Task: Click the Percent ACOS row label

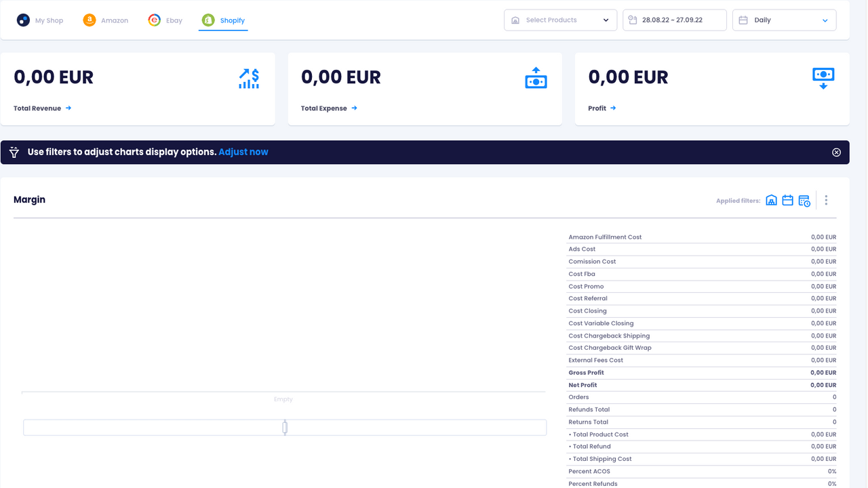Action: tap(589, 471)
